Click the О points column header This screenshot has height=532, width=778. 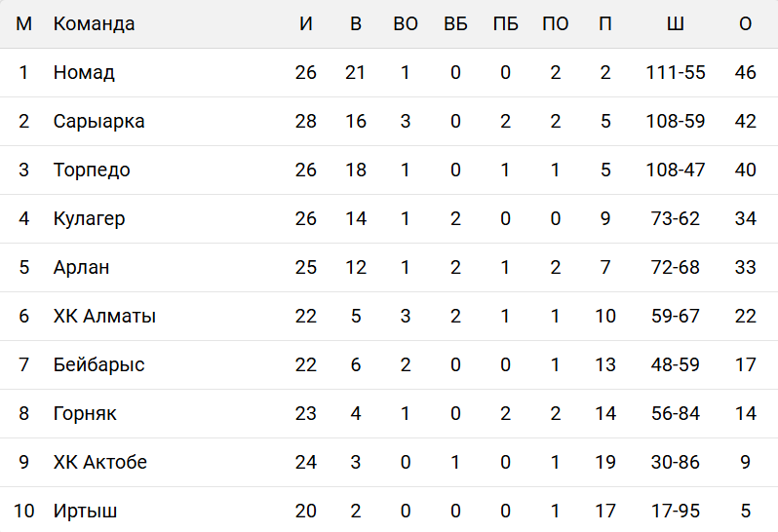tap(746, 24)
